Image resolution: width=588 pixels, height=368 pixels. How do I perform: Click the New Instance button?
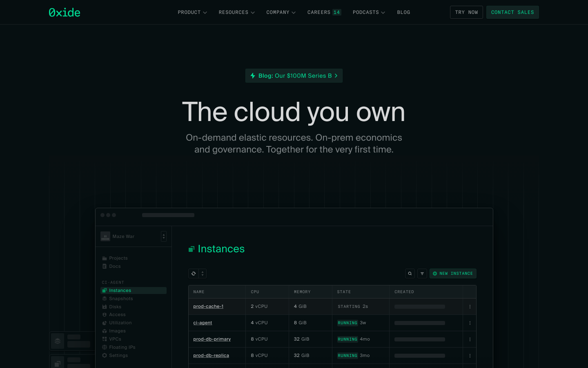click(453, 274)
